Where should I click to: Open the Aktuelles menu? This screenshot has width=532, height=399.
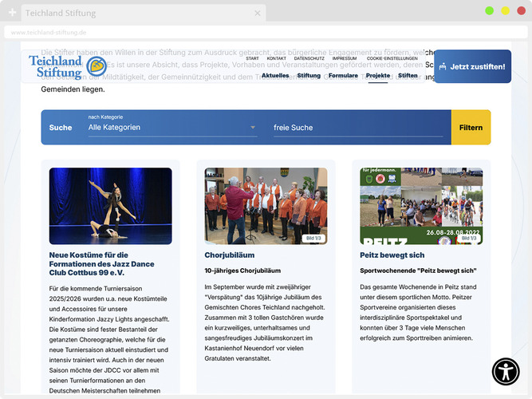pos(275,75)
